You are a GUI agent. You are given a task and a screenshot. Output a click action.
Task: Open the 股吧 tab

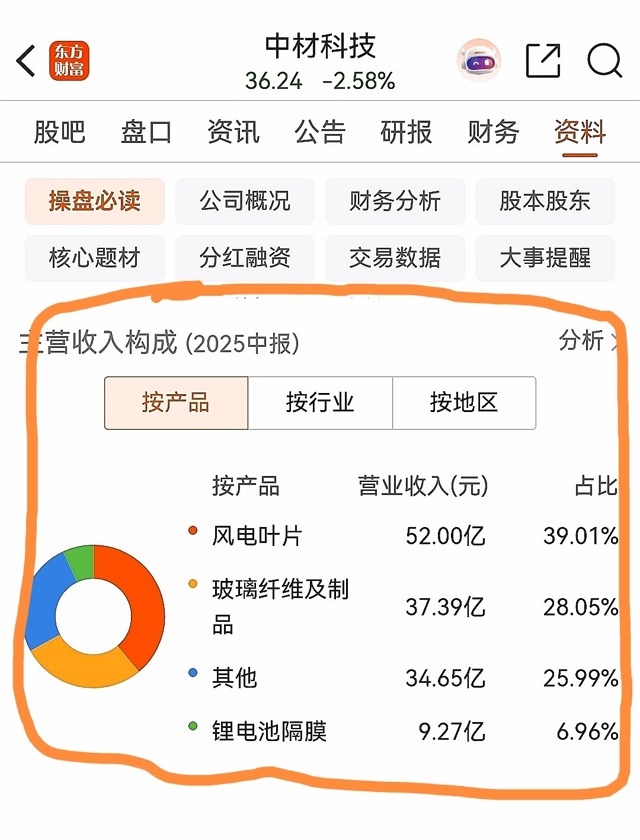point(59,132)
